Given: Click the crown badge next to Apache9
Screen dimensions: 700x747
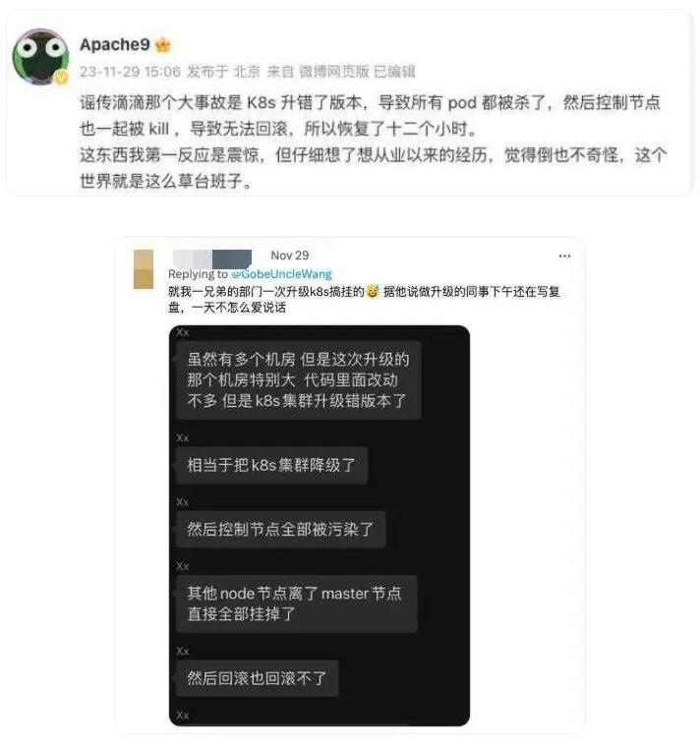Looking at the screenshot, I should pos(162,45).
